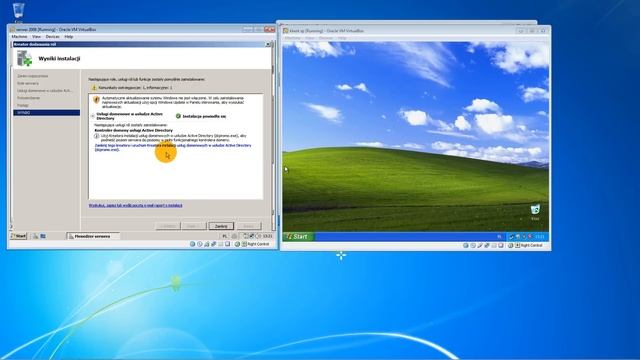
Task: Click the Wstecz button in the wizard
Action: click(168, 226)
